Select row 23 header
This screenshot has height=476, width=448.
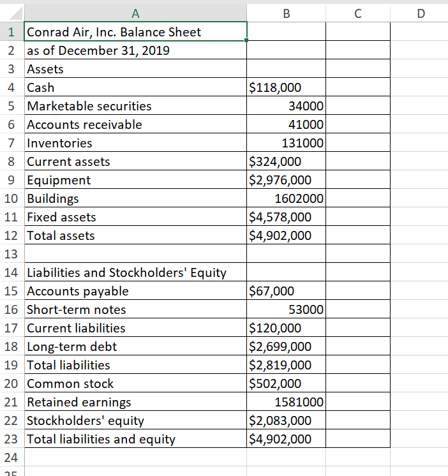[x=12, y=438]
